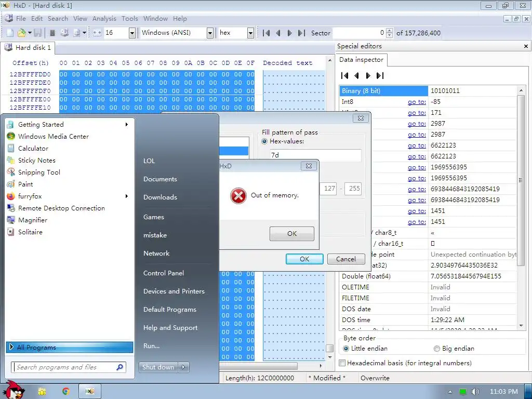Screen dimensions: 532x399
Task: Click OK in Out of memory dialog
Action: [x=292, y=234]
